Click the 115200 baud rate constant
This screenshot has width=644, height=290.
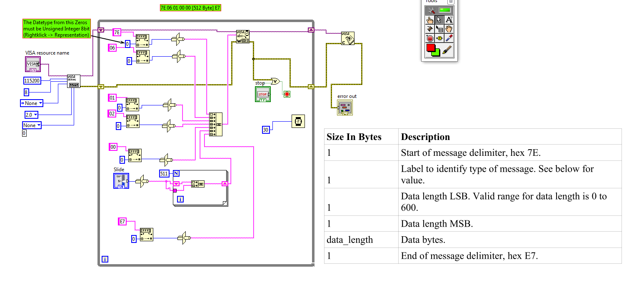(x=32, y=80)
